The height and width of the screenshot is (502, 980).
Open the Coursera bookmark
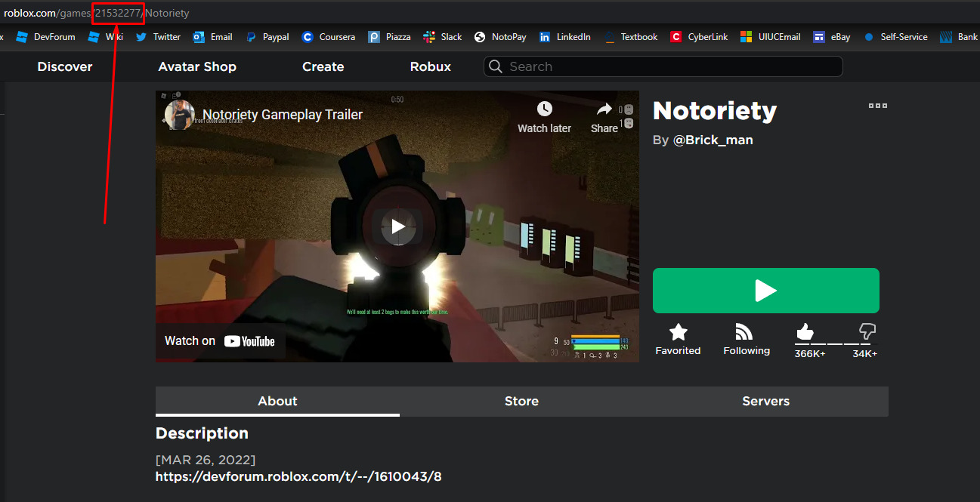[x=328, y=37]
